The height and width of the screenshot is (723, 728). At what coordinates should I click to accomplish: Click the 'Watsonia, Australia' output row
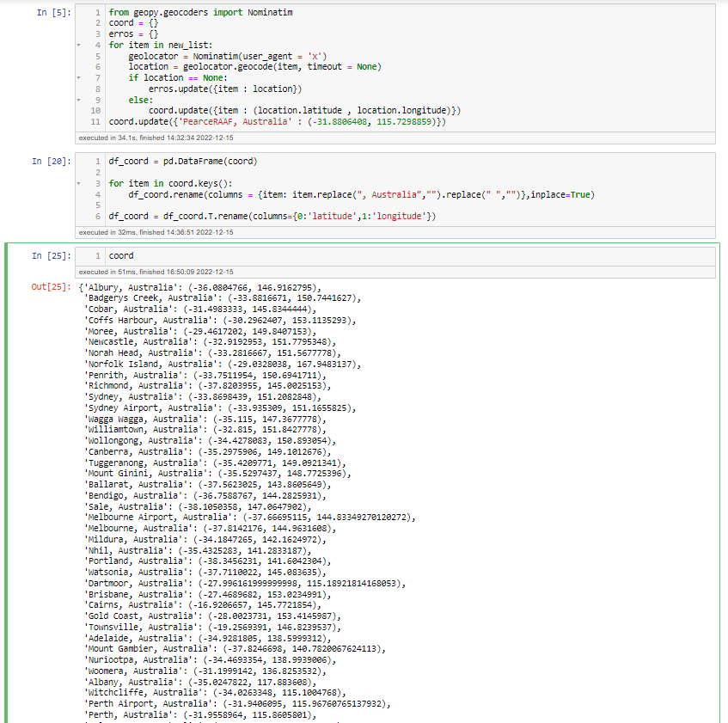[205, 573]
